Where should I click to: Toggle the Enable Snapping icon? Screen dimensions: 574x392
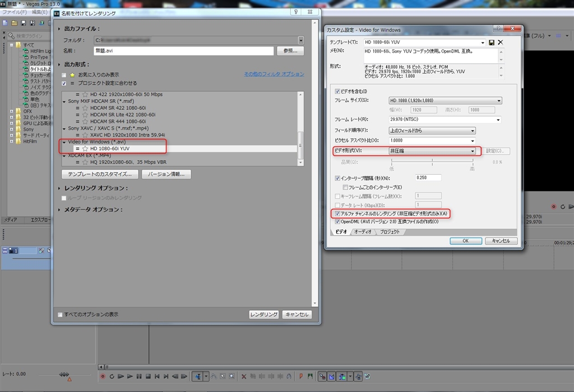click(322, 376)
